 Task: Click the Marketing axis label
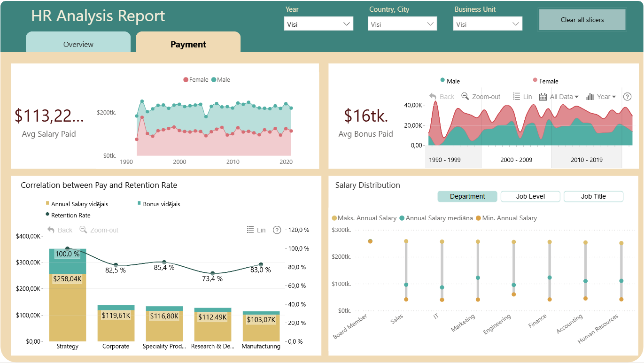[x=463, y=323]
